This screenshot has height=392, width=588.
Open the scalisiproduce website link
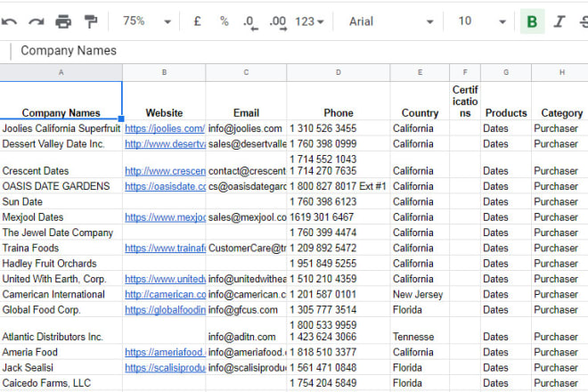point(165,367)
